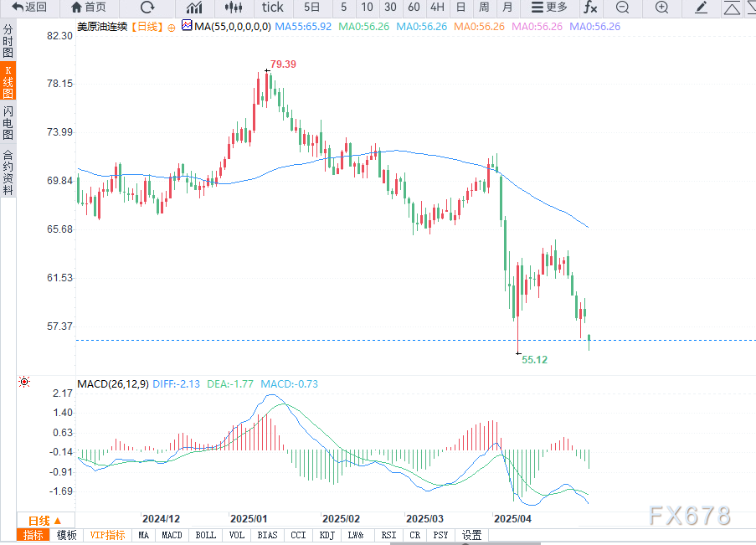Click the MACD(26,12,9) parameters label
The width and height of the screenshot is (756, 545).
pos(113,384)
